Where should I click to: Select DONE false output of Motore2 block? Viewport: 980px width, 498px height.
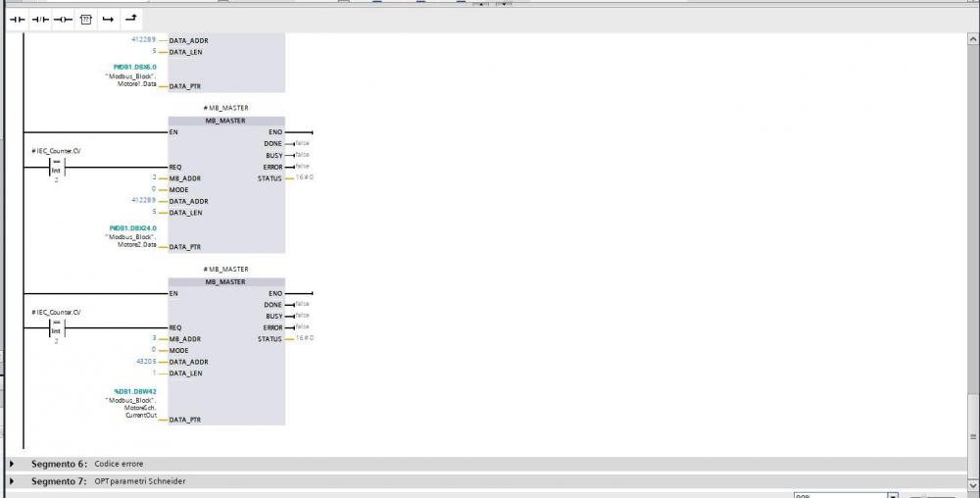(302, 143)
